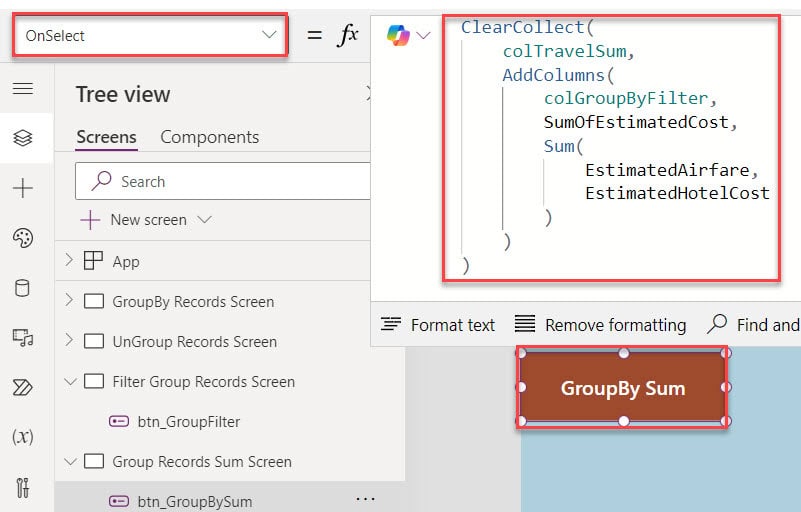Collapse Filter Group Records Screen node
Viewport: 801px width, 512px height.
[70, 381]
